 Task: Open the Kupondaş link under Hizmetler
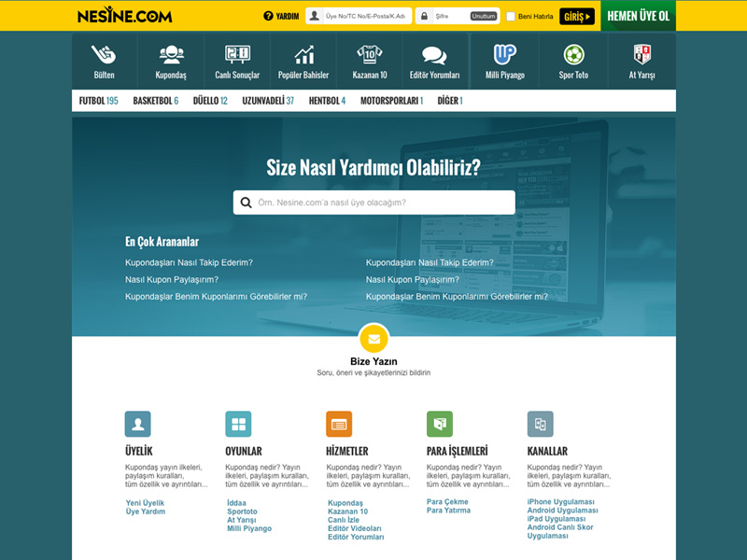point(345,503)
